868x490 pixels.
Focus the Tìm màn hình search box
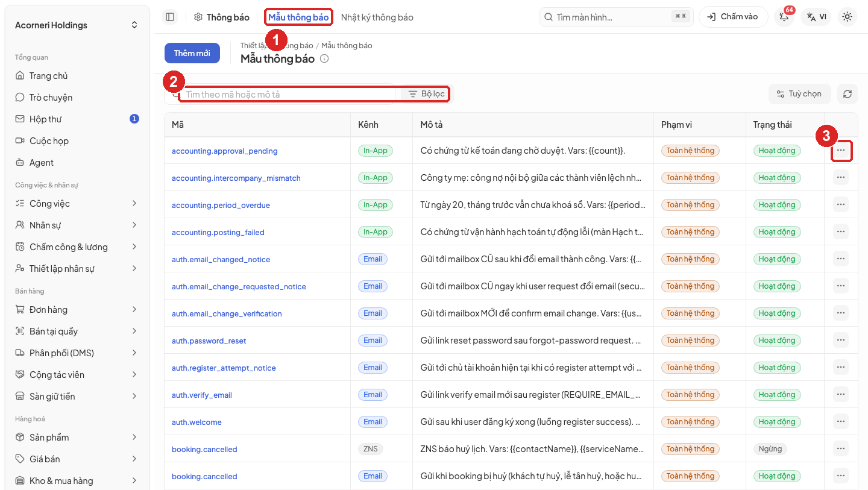[x=616, y=17]
